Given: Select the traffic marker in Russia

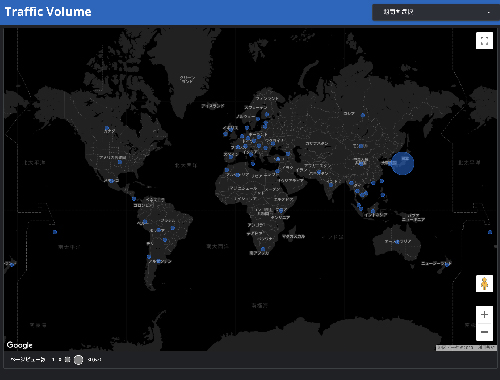Looking at the screenshot, I should coord(363,115).
